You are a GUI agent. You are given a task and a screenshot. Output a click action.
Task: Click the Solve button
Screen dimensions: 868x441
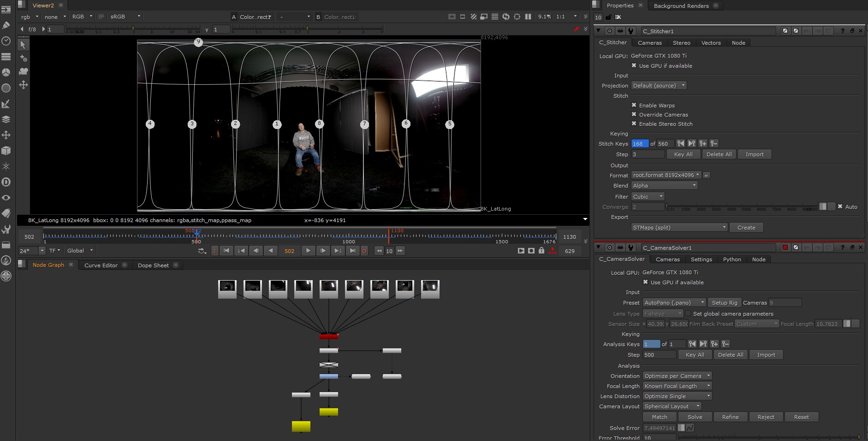pyautogui.click(x=695, y=417)
